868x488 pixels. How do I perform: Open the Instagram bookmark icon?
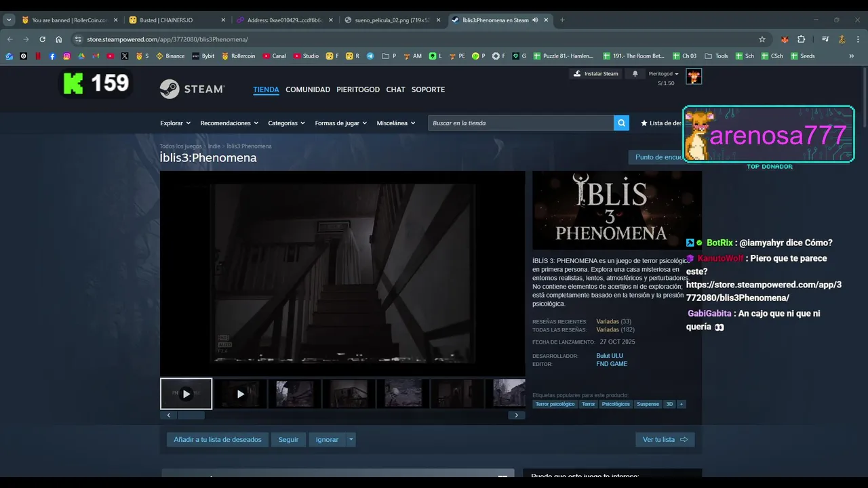pos(66,56)
